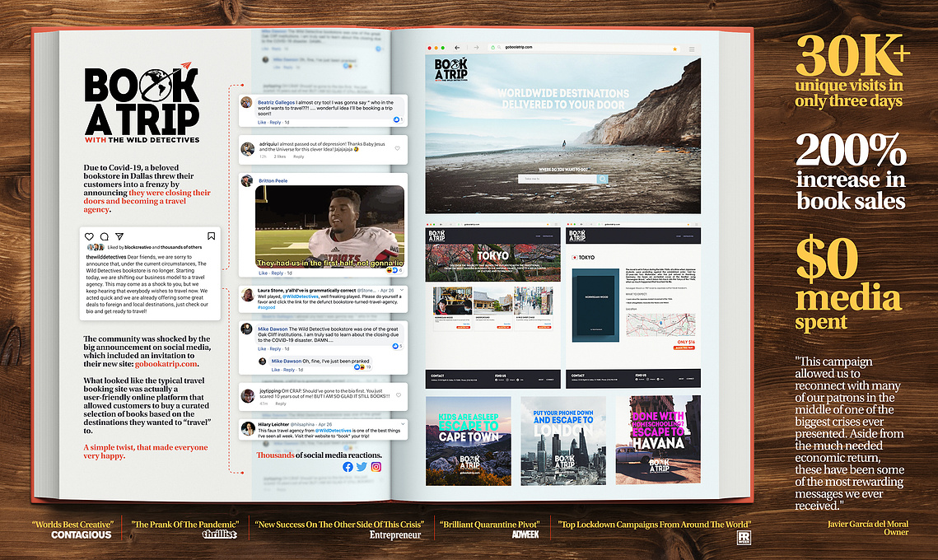The width and height of the screenshot is (938, 560).
Task: Click the Japan flag icon beside Tokyo heading
Action: click(x=574, y=257)
